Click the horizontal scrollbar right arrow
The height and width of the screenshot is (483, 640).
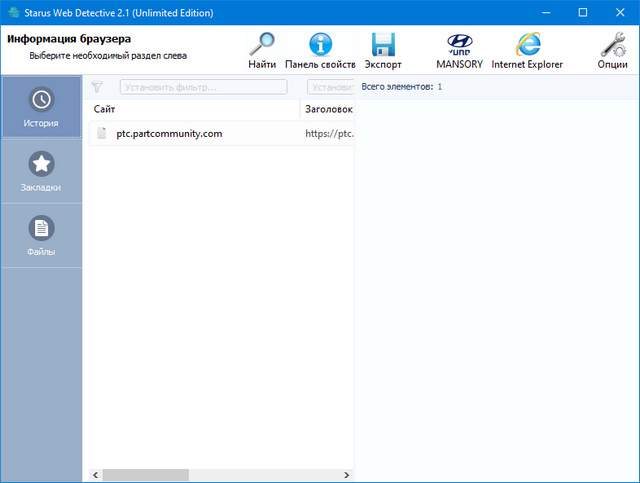pos(347,475)
